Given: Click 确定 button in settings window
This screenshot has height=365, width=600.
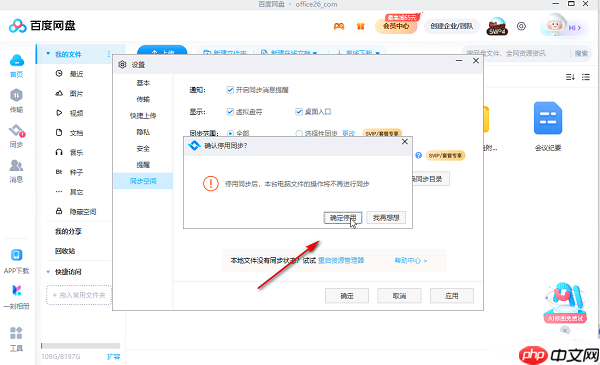Looking at the screenshot, I should click(x=347, y=296).
